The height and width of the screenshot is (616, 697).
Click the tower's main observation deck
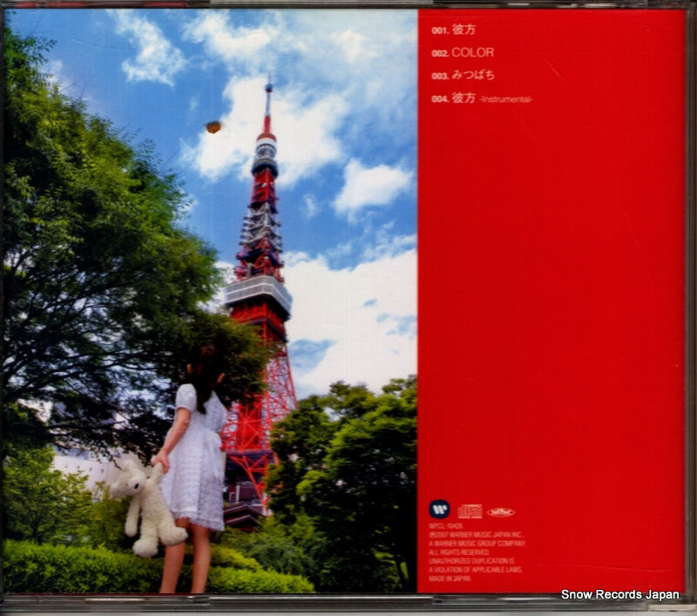click(x=257, y=293)
